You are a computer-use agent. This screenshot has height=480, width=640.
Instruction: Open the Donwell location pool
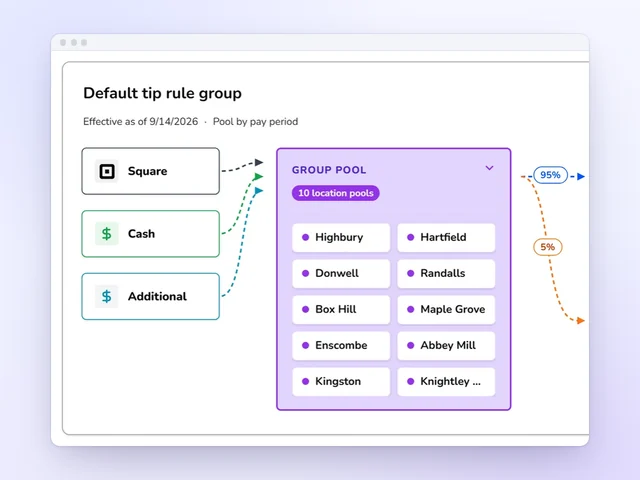coord(341,273)
